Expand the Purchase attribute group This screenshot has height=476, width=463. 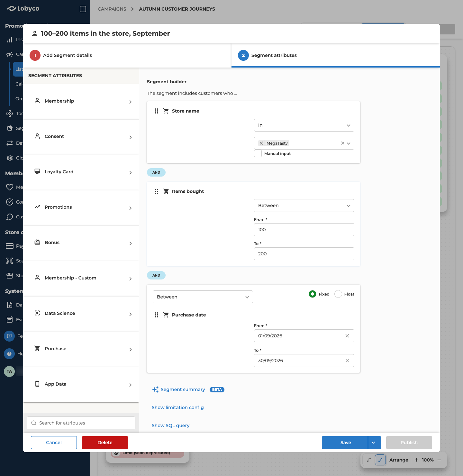click(81, 349)
